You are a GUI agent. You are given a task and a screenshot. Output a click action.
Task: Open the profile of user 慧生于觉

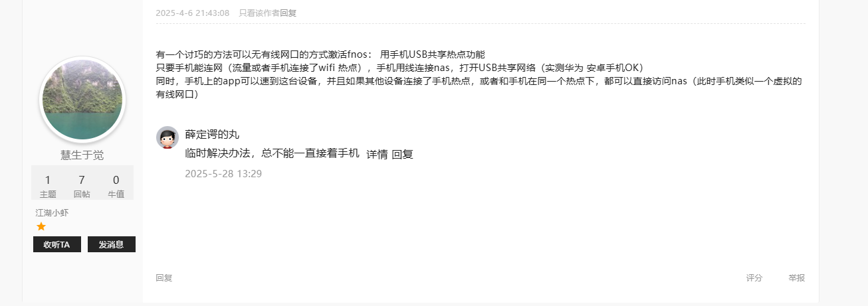(82, 155)
